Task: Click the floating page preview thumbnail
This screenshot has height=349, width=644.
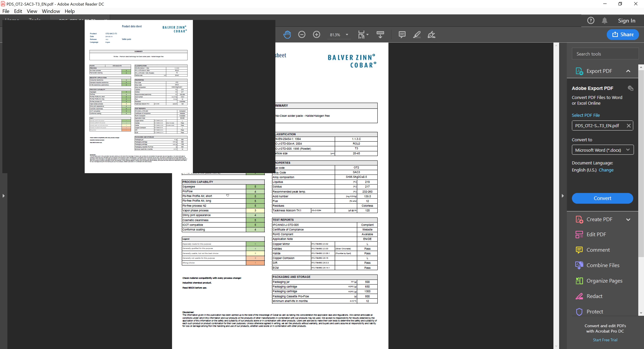Action: 139,96
